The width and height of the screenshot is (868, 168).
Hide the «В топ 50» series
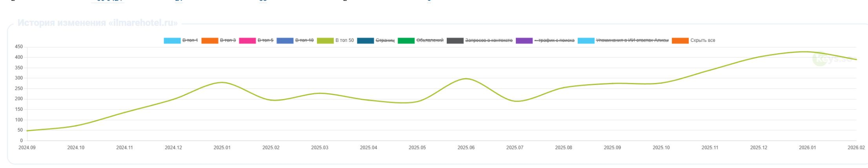(x=335, y=41)
